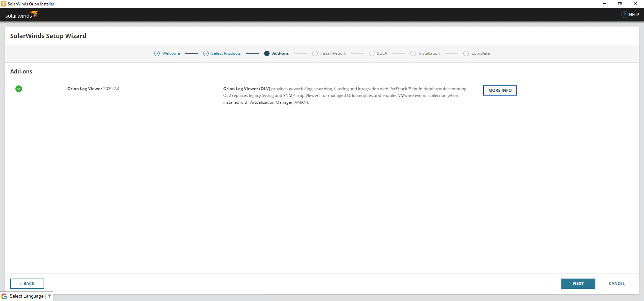644x301 pixels.
Task: Click the EULA step circle indicator
Action: (372, 53)
